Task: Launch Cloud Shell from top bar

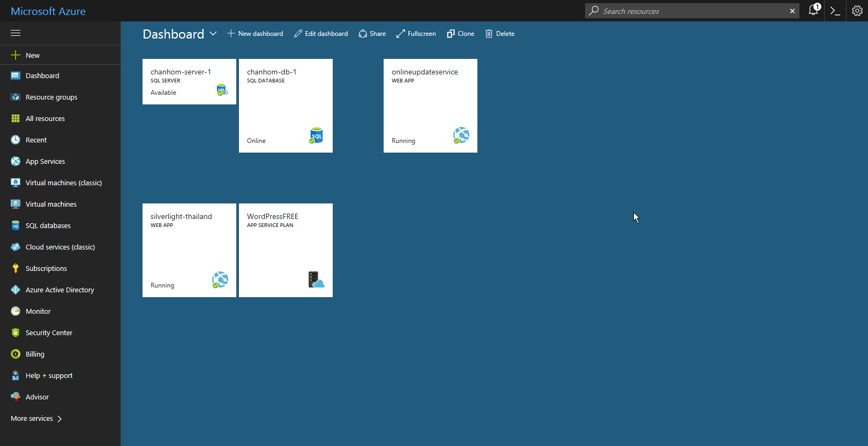Action: [835, 11]
